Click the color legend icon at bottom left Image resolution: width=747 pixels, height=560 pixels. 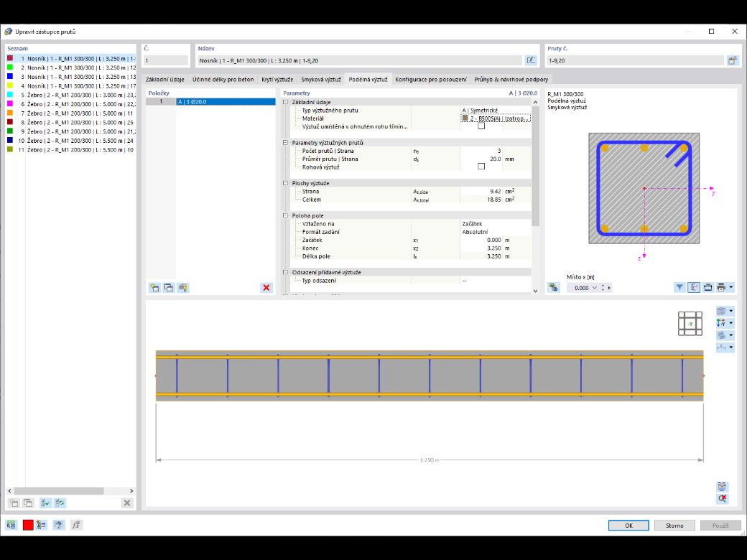point(42,525)
